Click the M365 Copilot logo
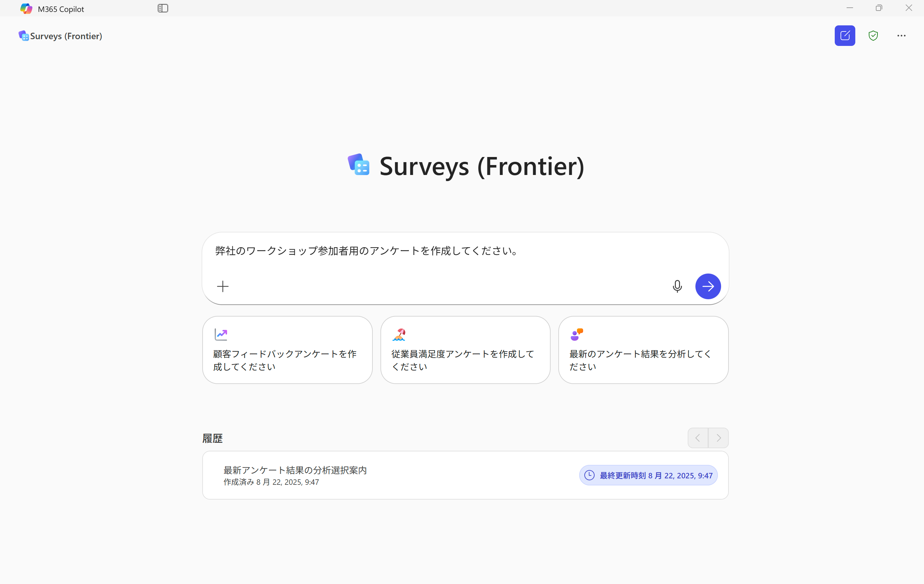This screenshot has height=584, width=924. (x=26, y=8)
